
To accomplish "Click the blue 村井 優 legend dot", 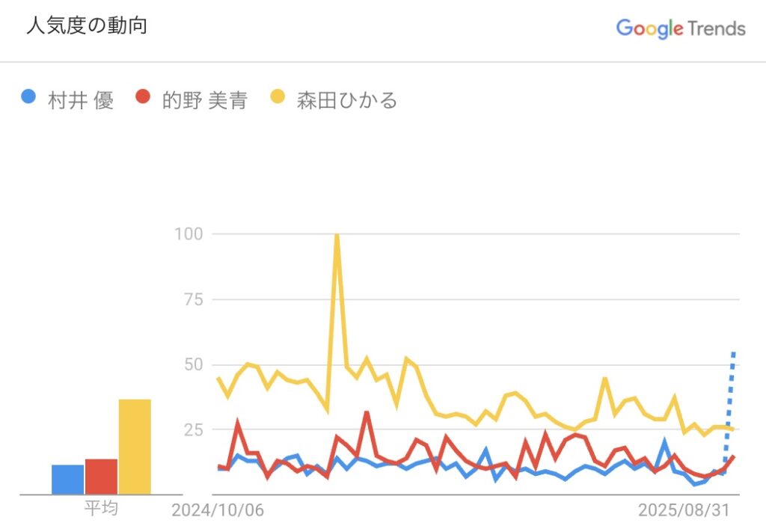I will (29, 97).
